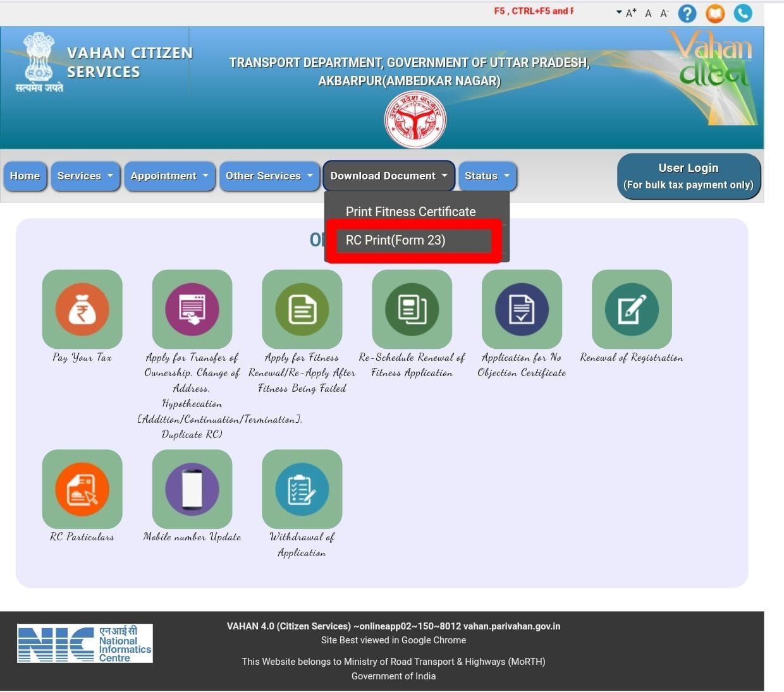
Task: Open Apply for Fitness Renewal icon
Action: point(302,309)
